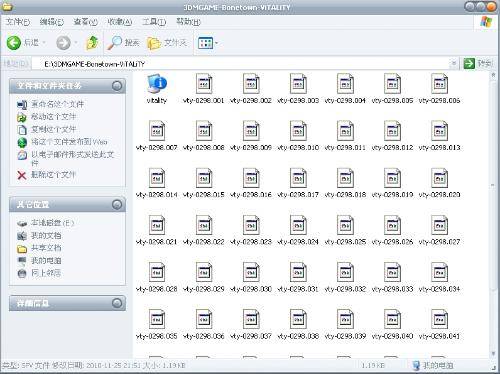Viewport: 500px width, 374px height.
Task: Click the vertical scrollbar up arrow
Action: (493, 75)
